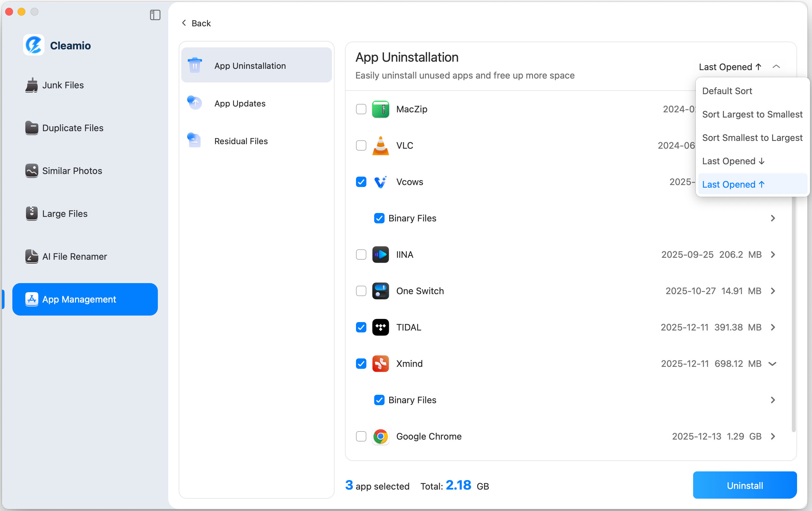The width and height of the screenshot is (812, 511).
Task: Expand IINA app details
Action: click(x=773, y=255)
